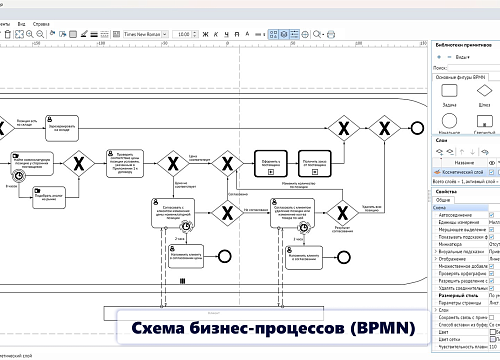Click the trash delete icon in toolbar
Viewport: 500px width, 360px height.
coord(8,34)
